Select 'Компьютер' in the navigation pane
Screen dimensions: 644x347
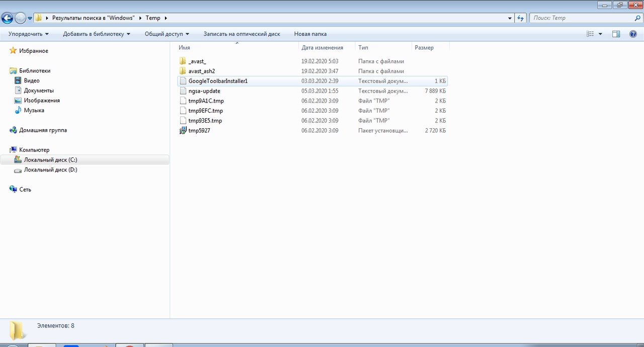pos(34,150)
